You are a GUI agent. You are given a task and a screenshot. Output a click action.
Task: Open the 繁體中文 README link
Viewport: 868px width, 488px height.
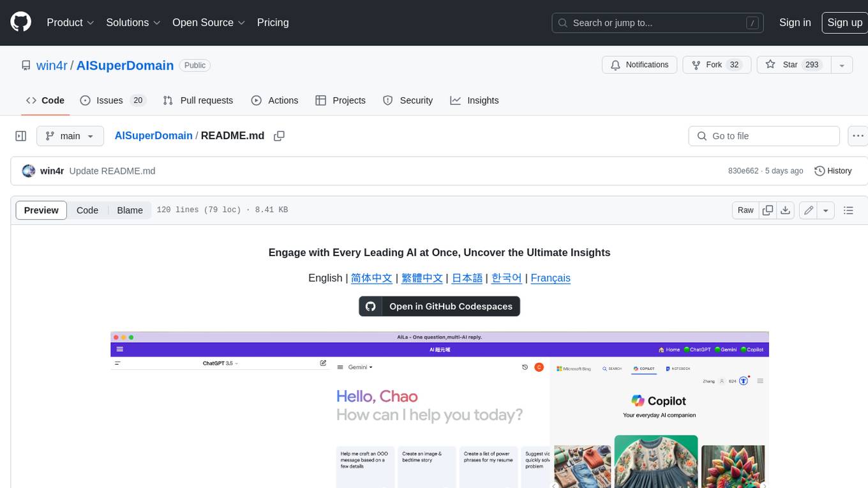tap(422, 278)
